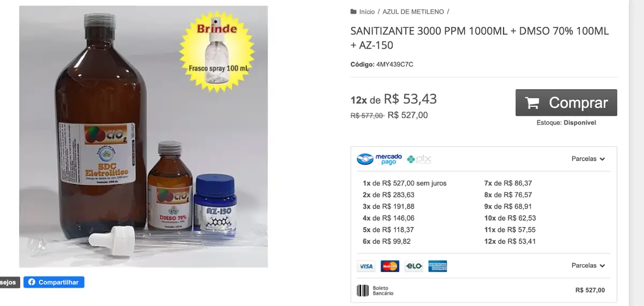Select the 1x de R$ 527,00 sem juros option
Screen dimensions: 644x306
tap(405, 183)
